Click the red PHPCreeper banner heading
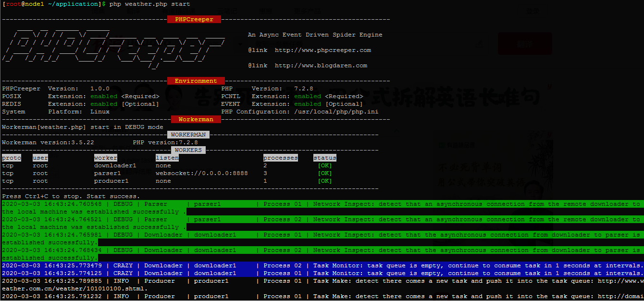 click(194, 19)
